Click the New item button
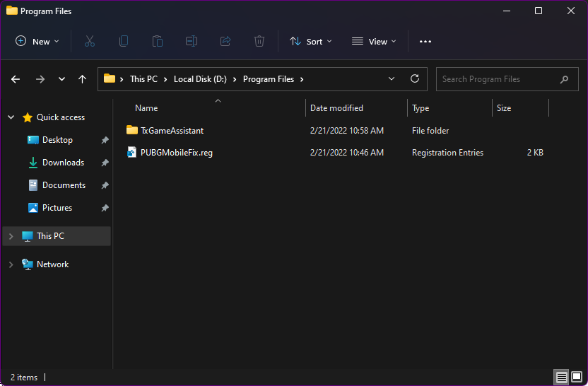 (x=37, y=42)
